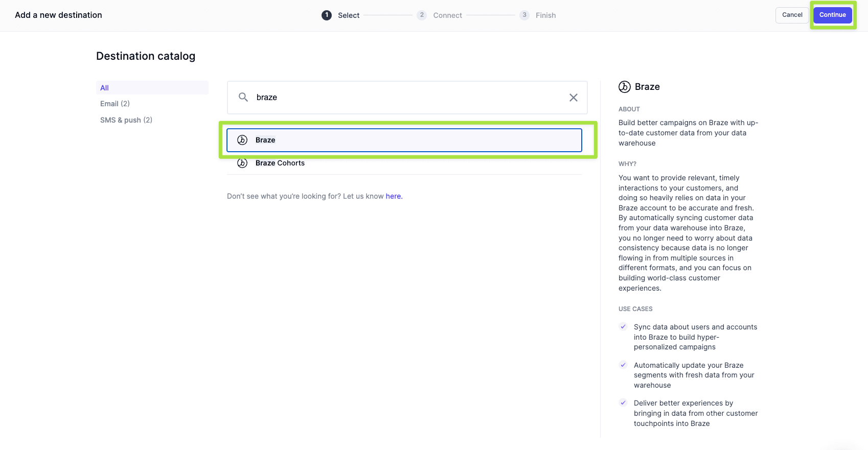
Task: Open the 'here' feedback link
Action: pyautogui.click(x=394, y=196)
